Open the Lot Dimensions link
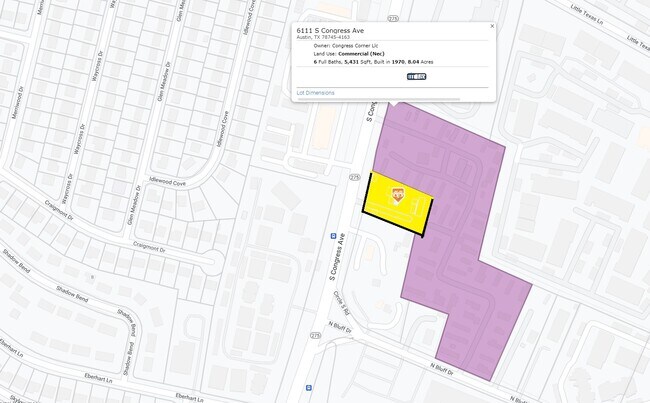The image size is (650, 403). [x=315, y=92]
